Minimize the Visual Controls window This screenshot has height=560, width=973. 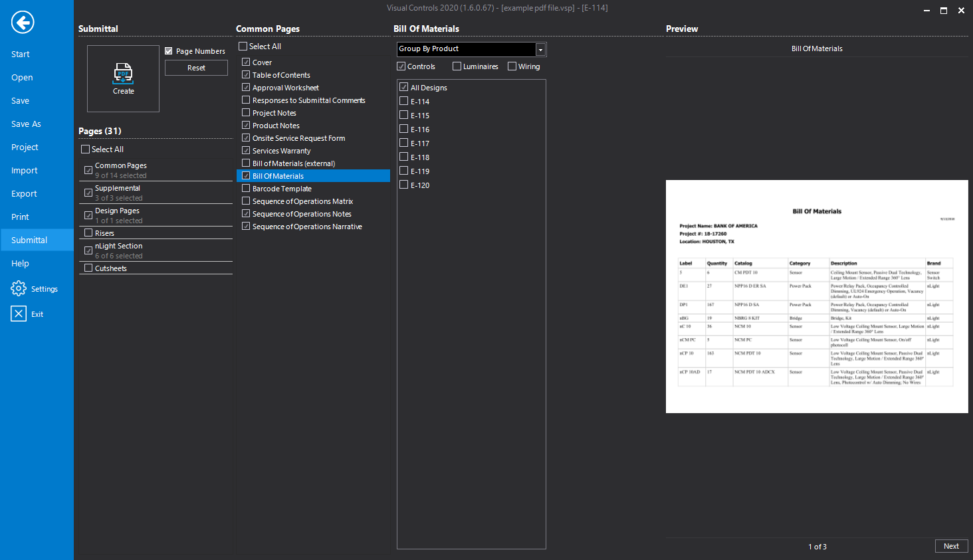[x=926, y=11]
